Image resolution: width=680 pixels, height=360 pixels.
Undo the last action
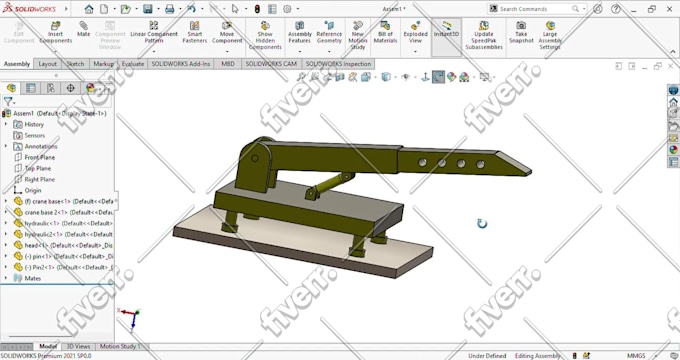(x=191, y=9)
